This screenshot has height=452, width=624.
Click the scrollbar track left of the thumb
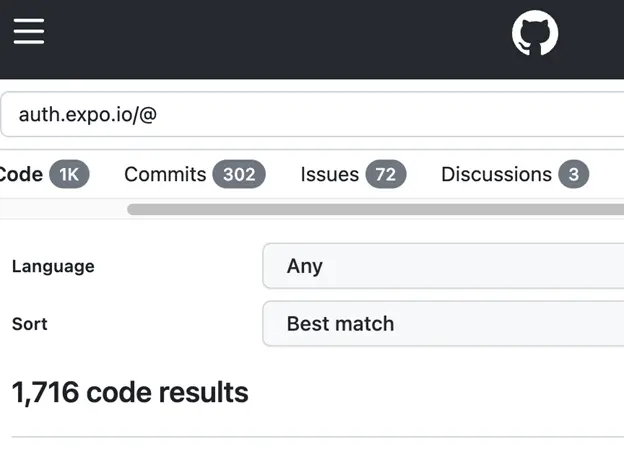tap(60, 209)
